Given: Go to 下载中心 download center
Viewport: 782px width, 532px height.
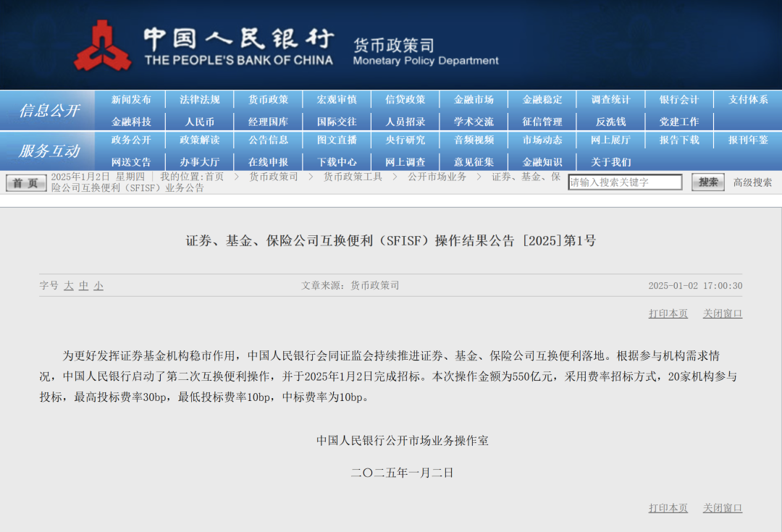Looking at the screenshot, I should tap(337, 162).
